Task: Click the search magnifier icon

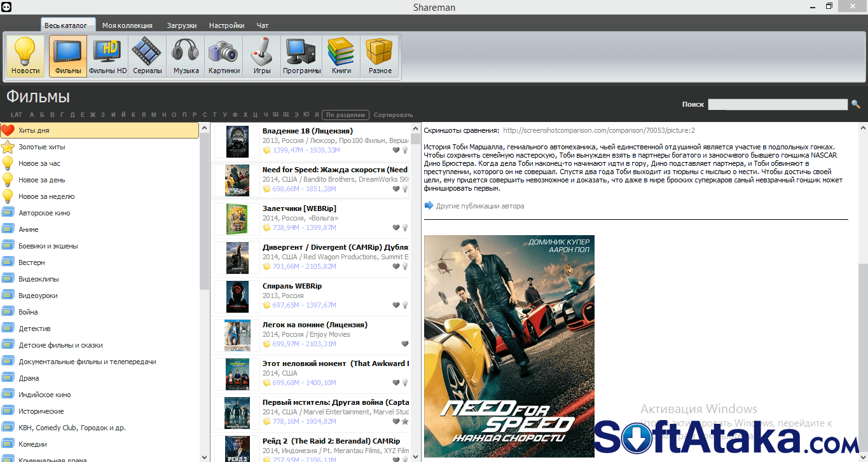Action: click(855, 104)
